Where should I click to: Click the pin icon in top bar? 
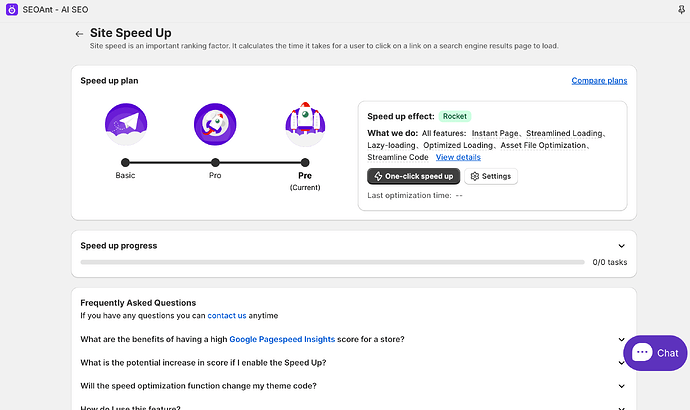point(681,9)
